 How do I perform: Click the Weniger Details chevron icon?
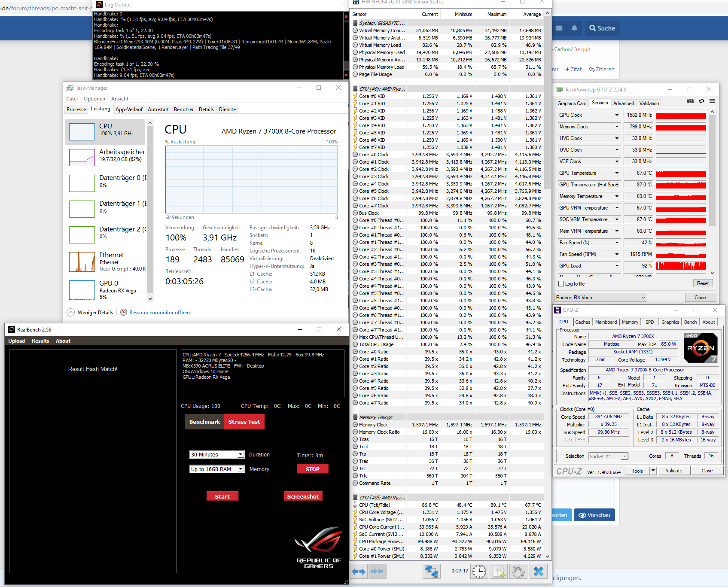[71, 312]
